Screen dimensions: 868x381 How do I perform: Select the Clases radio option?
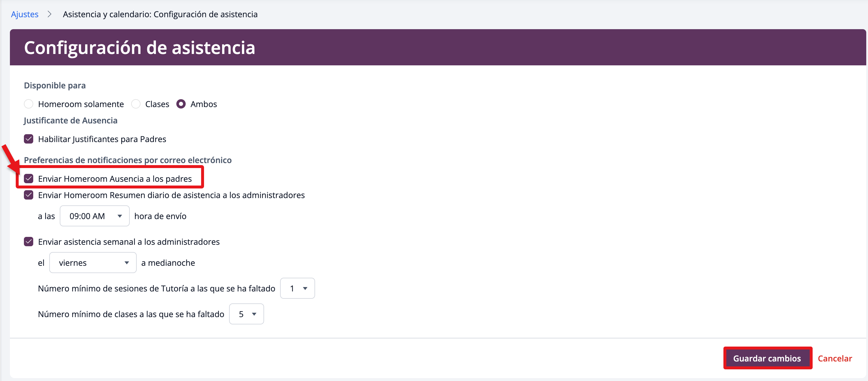[x=136, y=104]
